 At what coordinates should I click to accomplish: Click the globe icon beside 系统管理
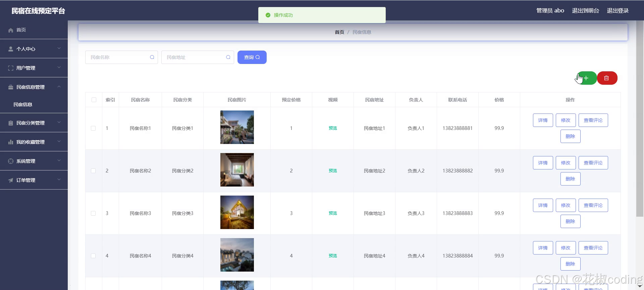coord(11,161)
